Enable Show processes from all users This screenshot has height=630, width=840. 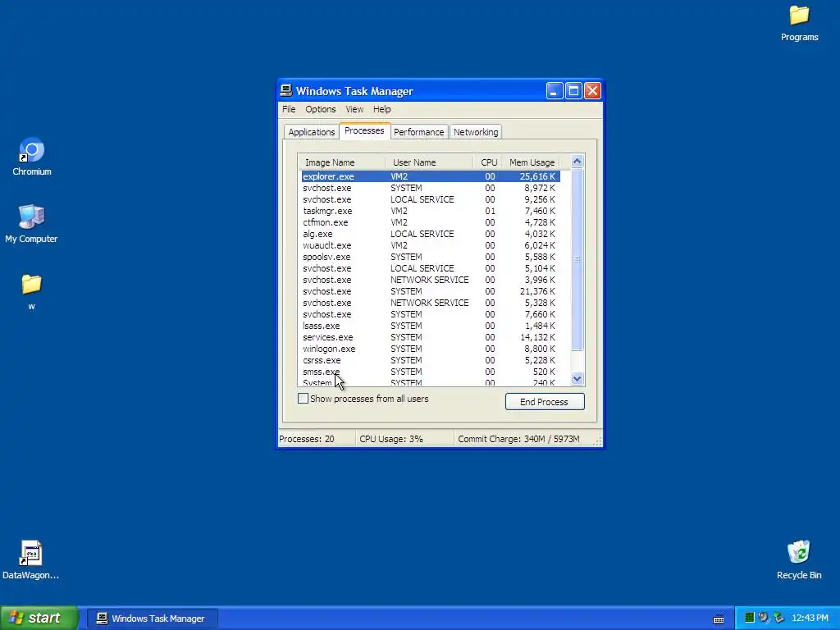(x=303, y=399)
